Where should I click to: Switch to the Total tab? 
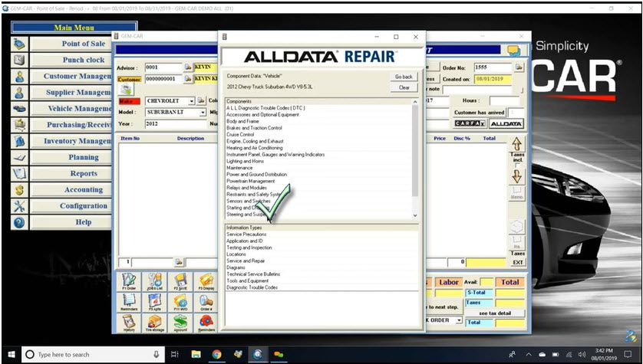pyautogui.click(x=509, y=282)
